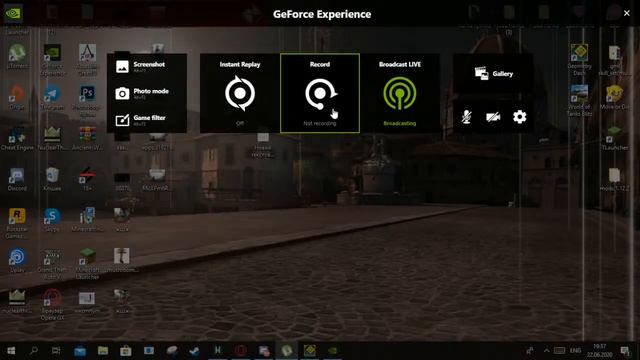Select the Photoshop desktop shortcut
Image resolution: width=640 pixels, height=360 pixels.
pyautogui.click(x=87, y=100)
